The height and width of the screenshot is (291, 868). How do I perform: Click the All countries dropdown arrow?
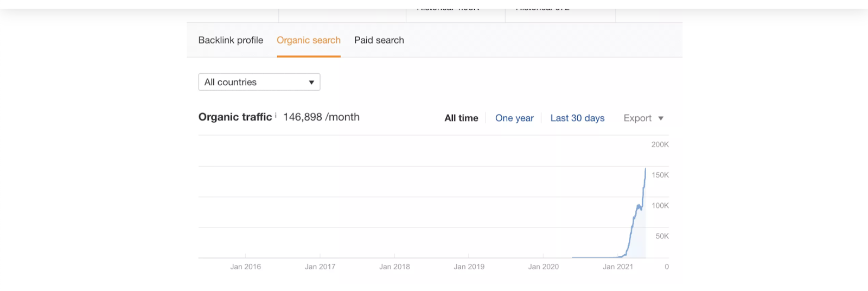[311, 83]
